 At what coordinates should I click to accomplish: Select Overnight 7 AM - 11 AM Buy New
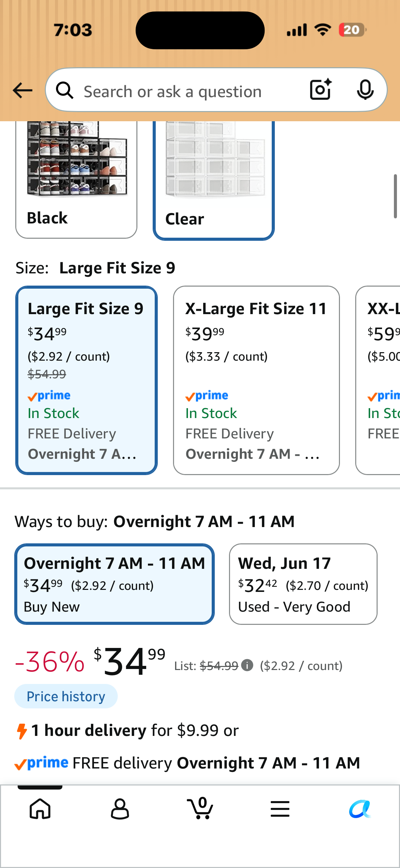coord(114,584)
